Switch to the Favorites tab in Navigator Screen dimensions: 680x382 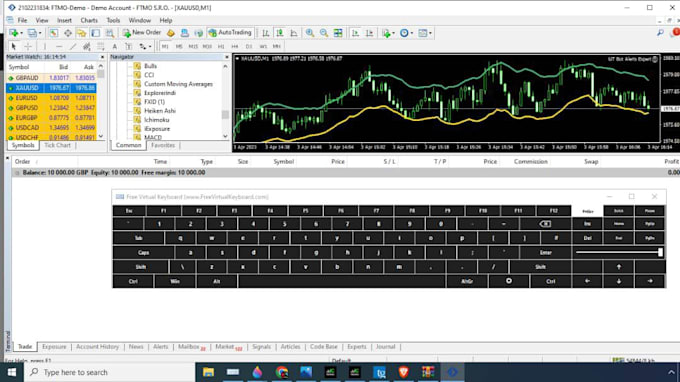click(163, 146)
